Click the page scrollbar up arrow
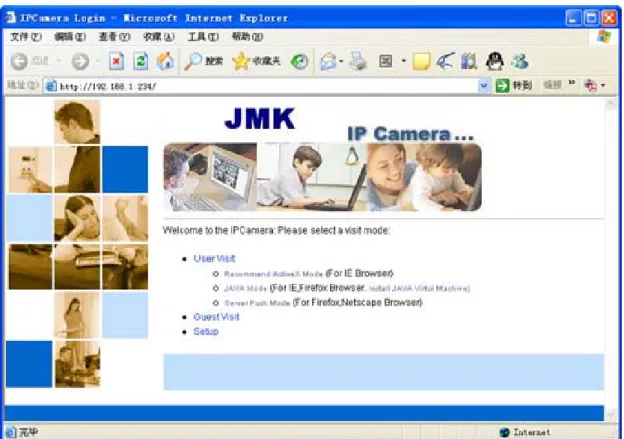Screen dimensions: 624x439 610,105
